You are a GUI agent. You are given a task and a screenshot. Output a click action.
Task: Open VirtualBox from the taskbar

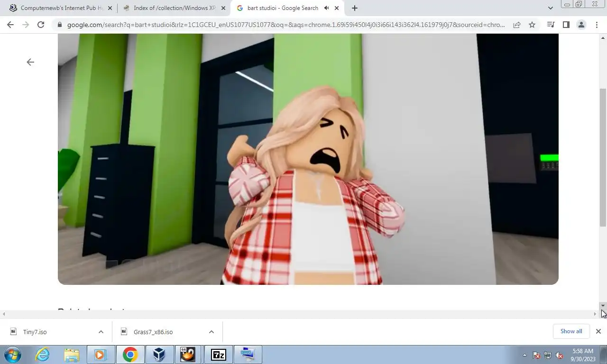159,355
